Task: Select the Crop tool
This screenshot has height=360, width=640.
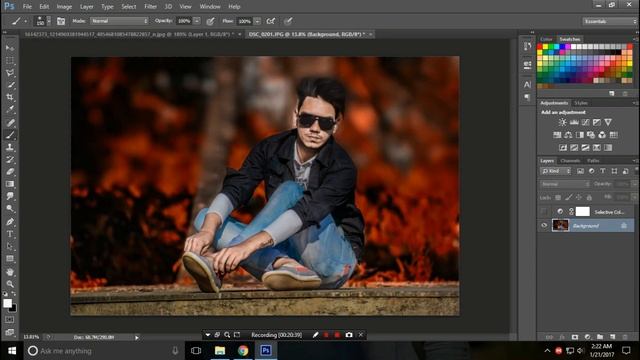Action: click(x=10, y=97)
